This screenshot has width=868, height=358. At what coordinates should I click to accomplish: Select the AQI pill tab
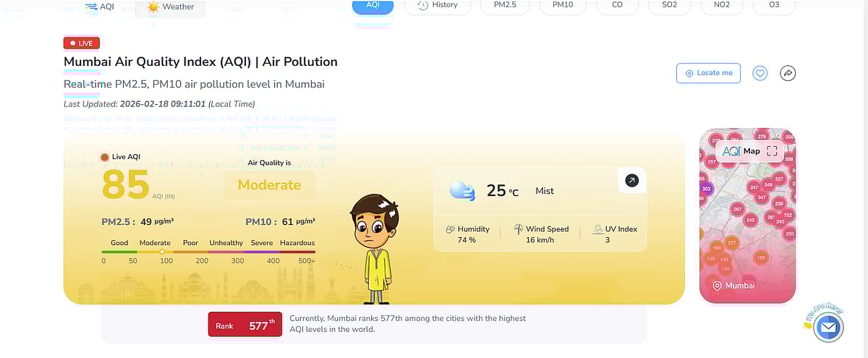coord(373,6)
